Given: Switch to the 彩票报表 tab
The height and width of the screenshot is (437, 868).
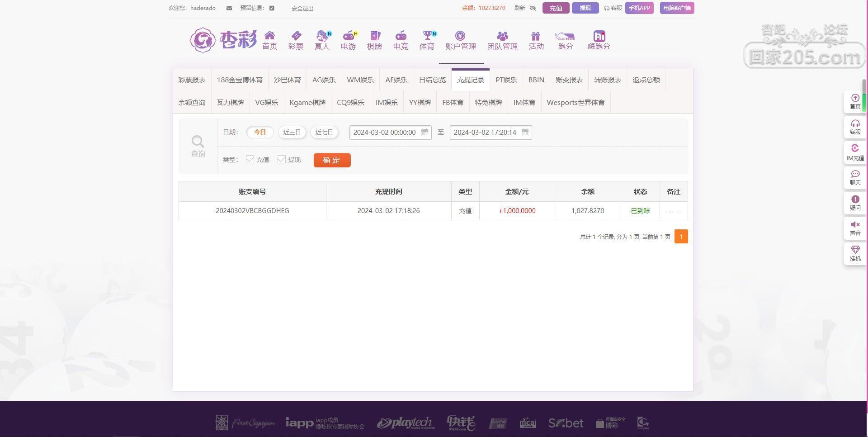Looking at the screenshot, I should click(192, 80).
